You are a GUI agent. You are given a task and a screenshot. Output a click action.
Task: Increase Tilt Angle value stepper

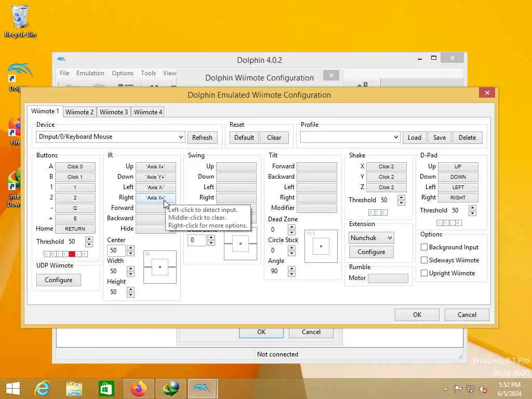(x=291, y=269)
